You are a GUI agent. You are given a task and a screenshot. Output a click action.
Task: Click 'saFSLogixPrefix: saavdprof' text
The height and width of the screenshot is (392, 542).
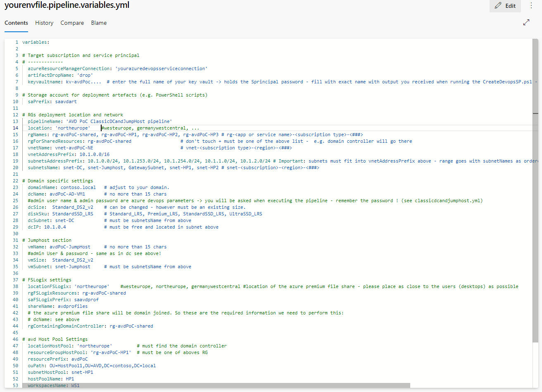(63, 300)
